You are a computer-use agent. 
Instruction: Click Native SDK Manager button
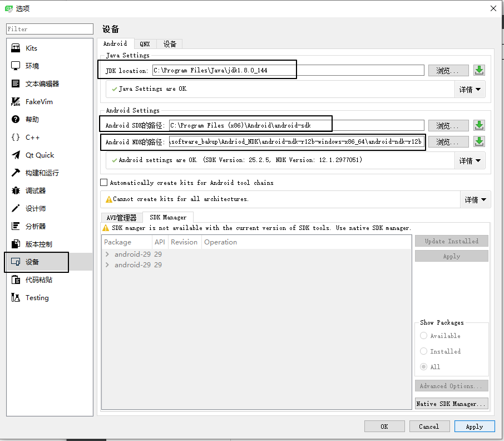tap(451, 403)
